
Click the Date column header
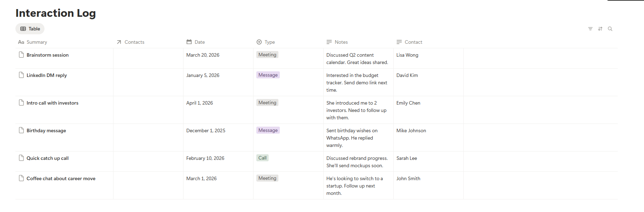[x=195, y=42]
